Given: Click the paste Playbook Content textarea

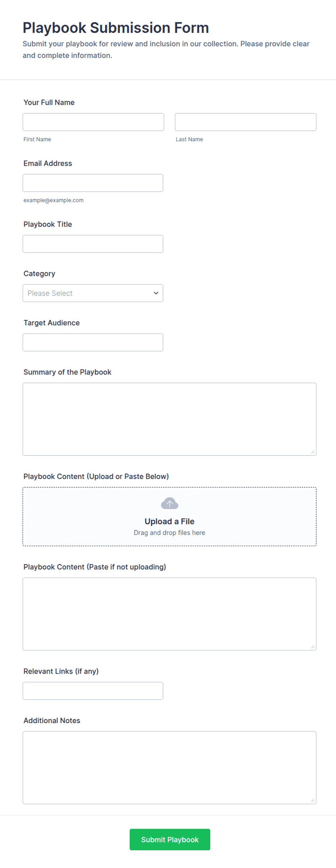Looking at the screenshot, I should (169, 614).
